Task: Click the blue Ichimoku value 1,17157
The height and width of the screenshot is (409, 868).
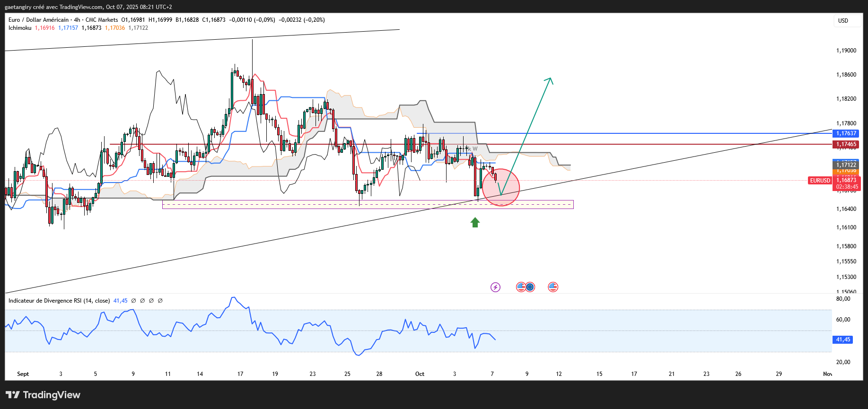Action: [68, 28]
